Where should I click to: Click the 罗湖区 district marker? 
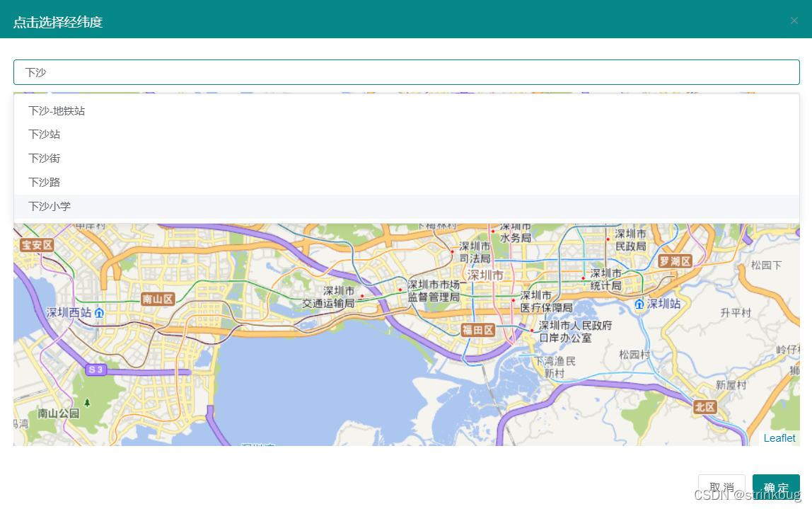tap(675, 261)
